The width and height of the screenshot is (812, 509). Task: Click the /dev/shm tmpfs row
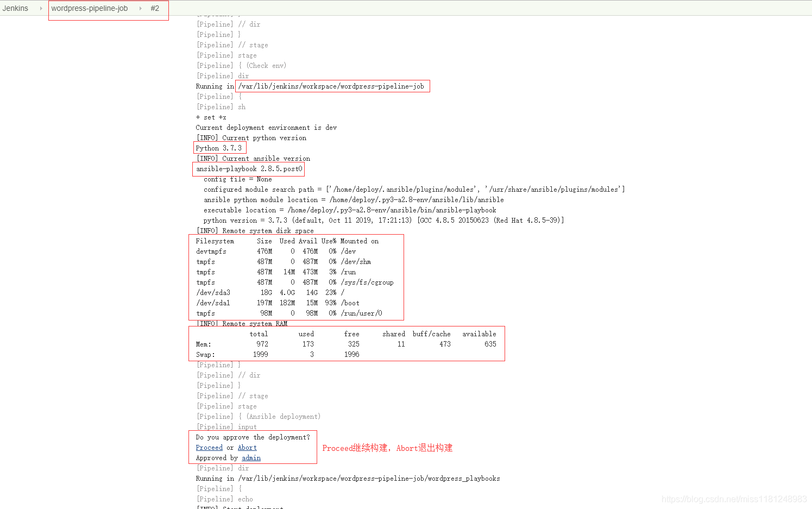(284, 262)
